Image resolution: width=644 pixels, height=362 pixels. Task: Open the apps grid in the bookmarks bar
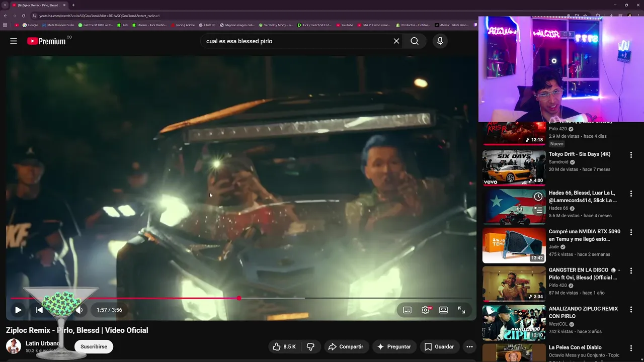click(x=6, y=25)
